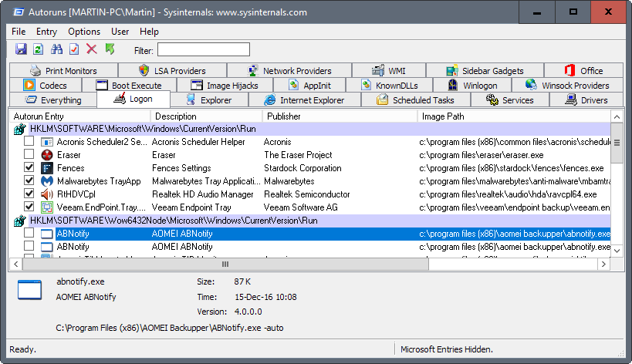This screenshot has width=632, height=364.
Task: Click the Properties checkmark toolbar icon
Action: (x=74, y=49)
